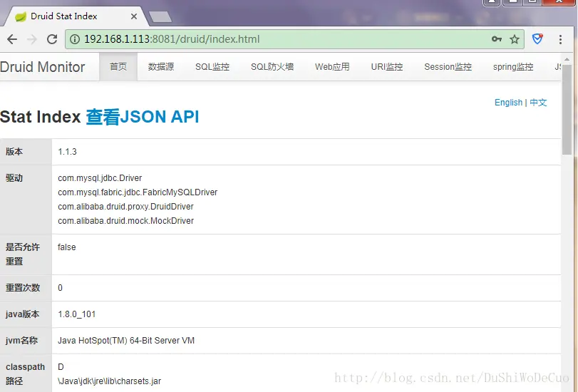Image resolution: width=578 pixels, height=392 pixels.
Task: Open SQL监控 tab
Action: click(x=212, y=67)
